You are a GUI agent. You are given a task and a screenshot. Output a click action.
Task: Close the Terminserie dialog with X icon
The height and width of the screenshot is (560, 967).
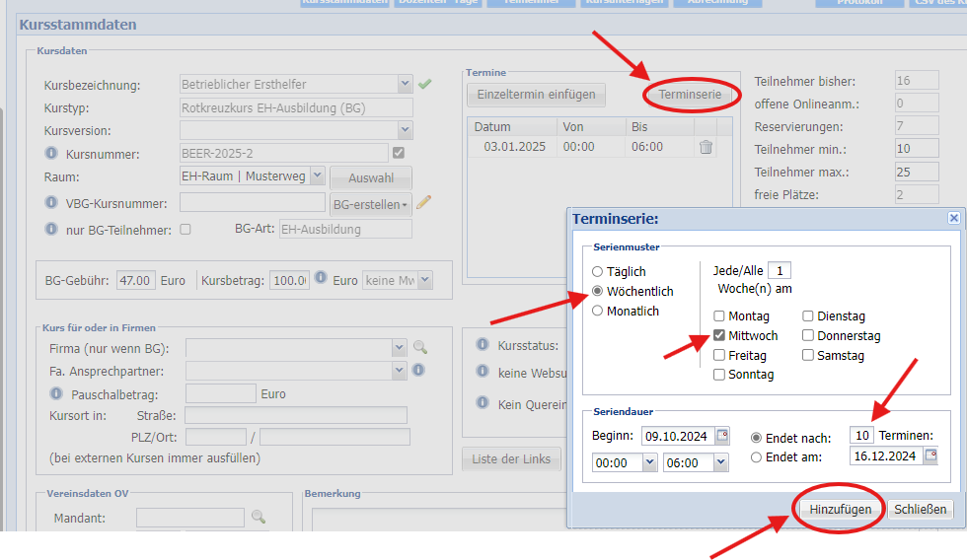(953, 218)
